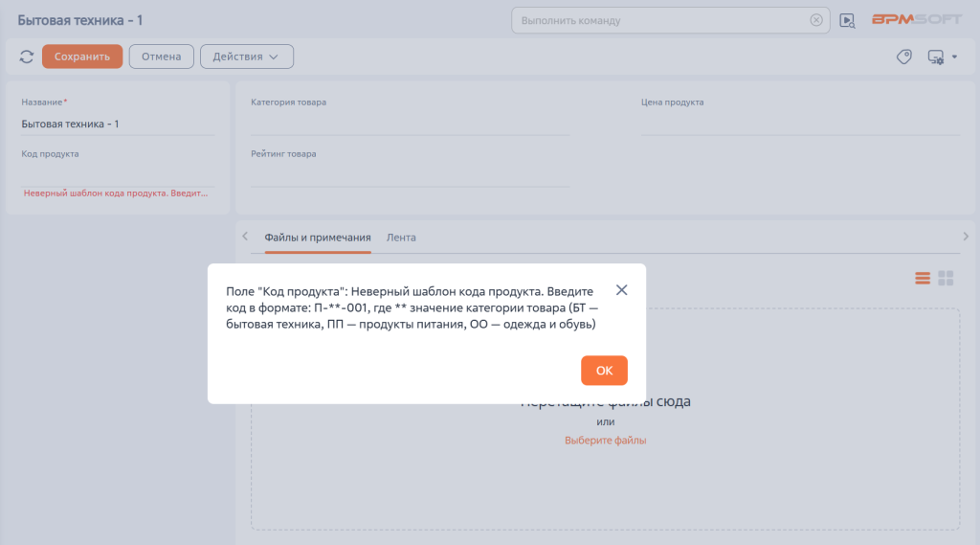This screenshot has width=980, height=545.
Task: Click the Выберите файлы link
Action: [x=605, y=441]
